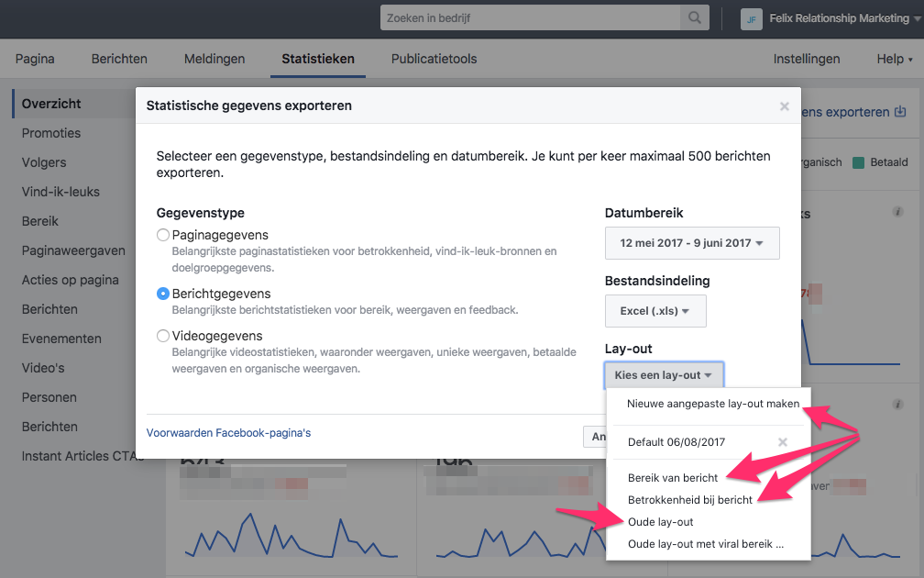
Task: Click the green Betaald legend swatch
Action: pyautogui.click(x=858, y=162)
